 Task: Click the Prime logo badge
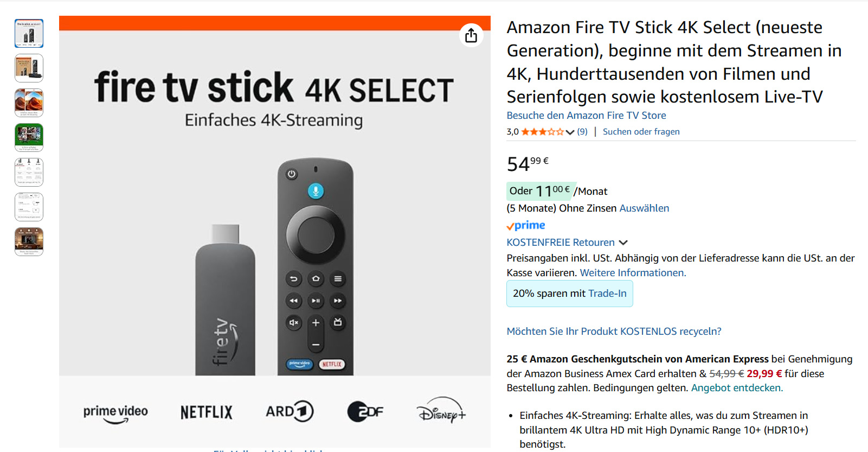[x=526, y=225]
